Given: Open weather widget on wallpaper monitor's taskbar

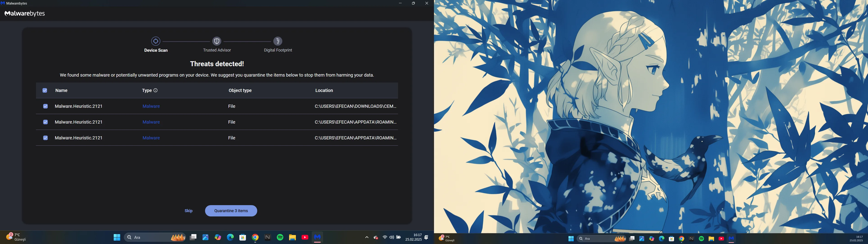Looking at the screenshot, I should (x=447, y=239).
